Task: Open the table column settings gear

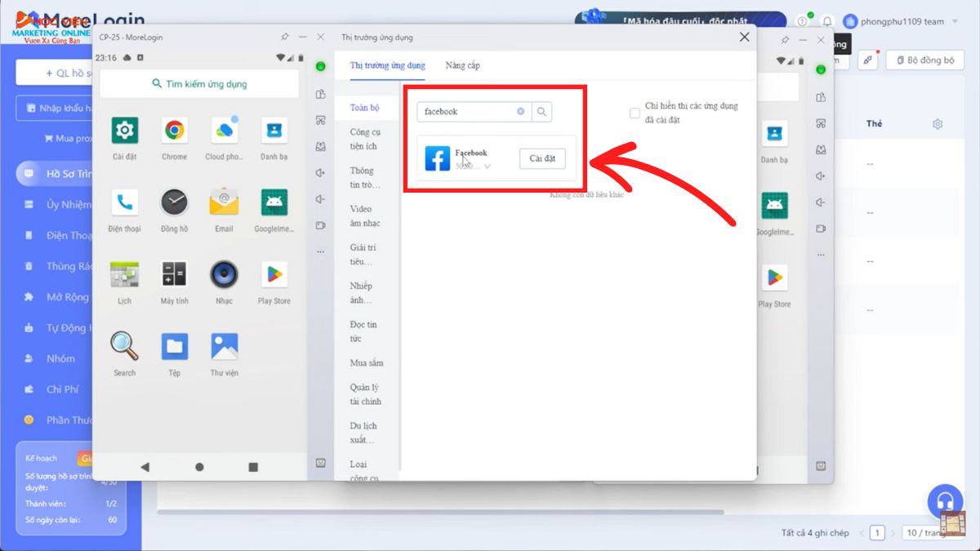Action: coord(938,124)
